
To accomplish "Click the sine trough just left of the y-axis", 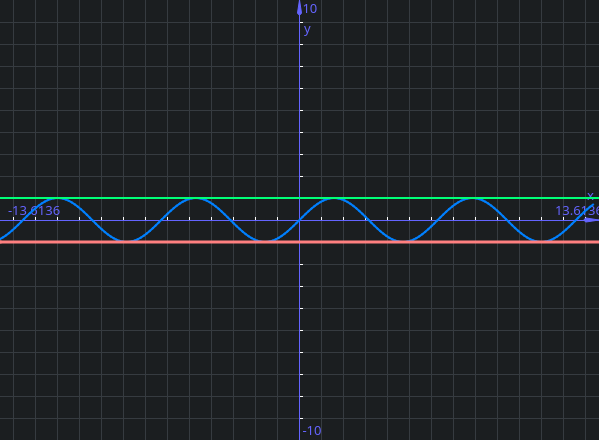I will point(265,241).
